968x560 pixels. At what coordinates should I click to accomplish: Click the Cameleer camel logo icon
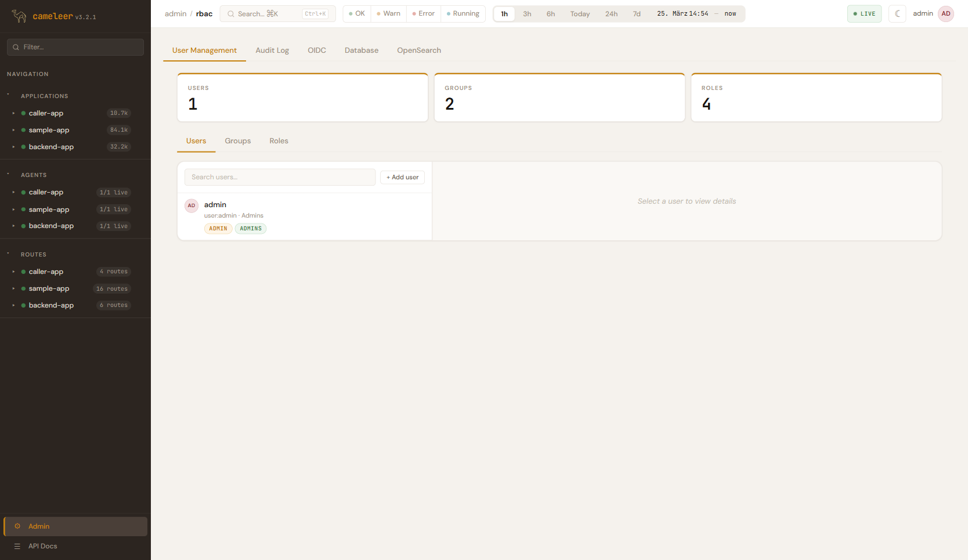(19, 16)
